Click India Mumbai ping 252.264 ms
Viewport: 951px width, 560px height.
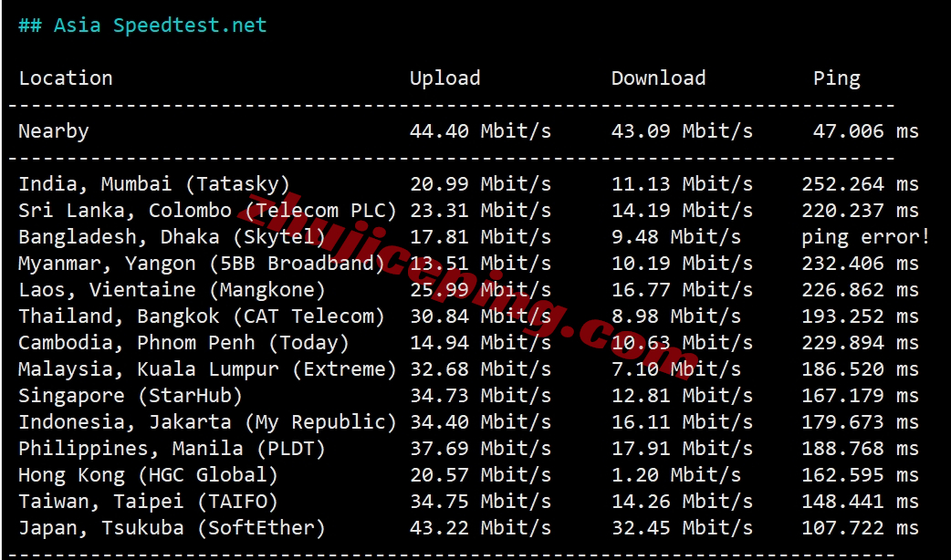[x=860, y=183]
